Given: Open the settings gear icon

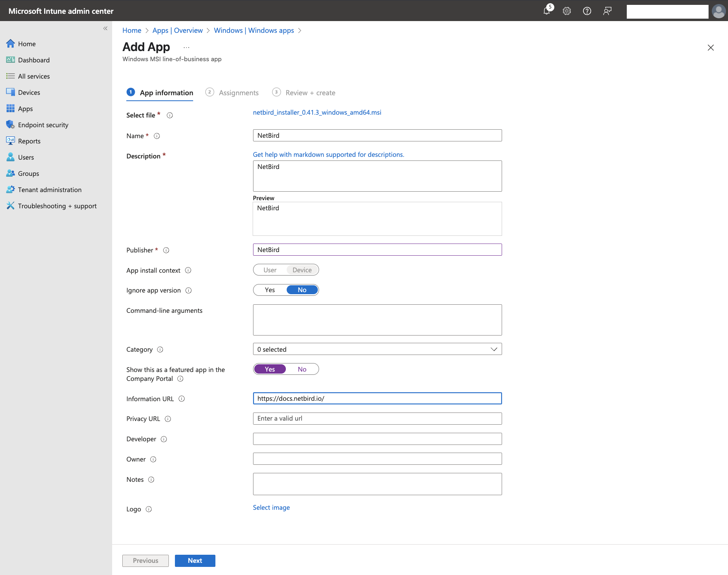Looking at the screenshot, I should pyautogui.click(x=567, y=11).
